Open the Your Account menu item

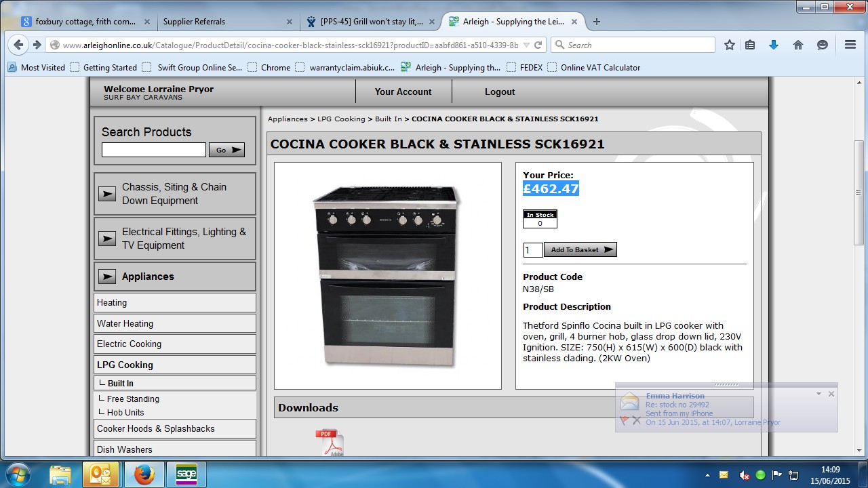[403, 91]
